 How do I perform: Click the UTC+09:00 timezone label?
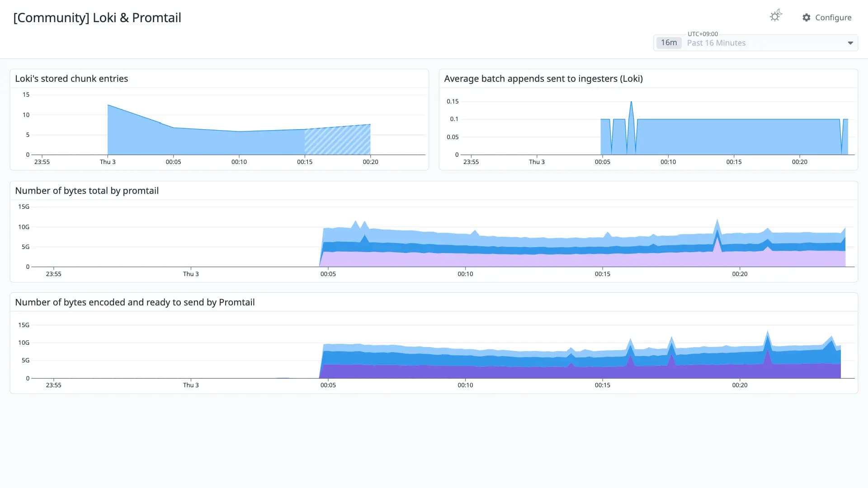(703, 34)
